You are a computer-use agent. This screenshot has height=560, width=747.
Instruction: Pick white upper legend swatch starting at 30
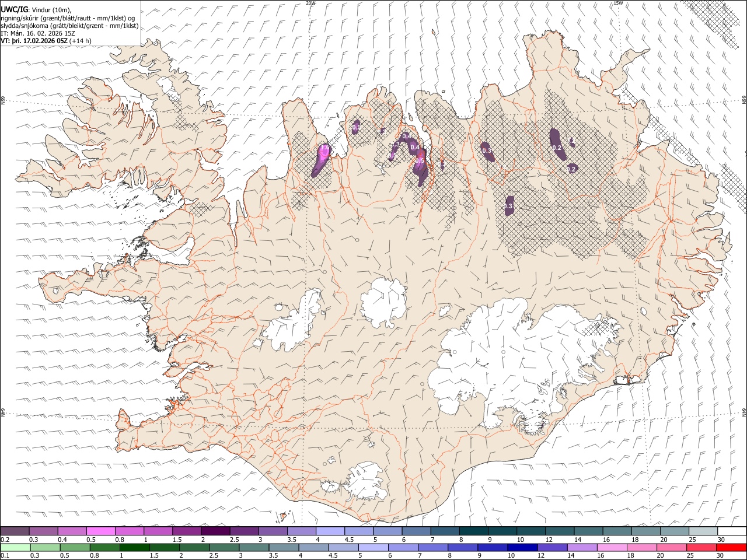(732, 531)
